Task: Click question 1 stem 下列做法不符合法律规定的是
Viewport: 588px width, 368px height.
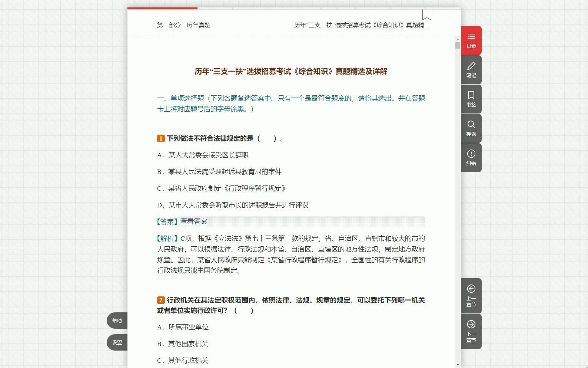Action: 225,138
